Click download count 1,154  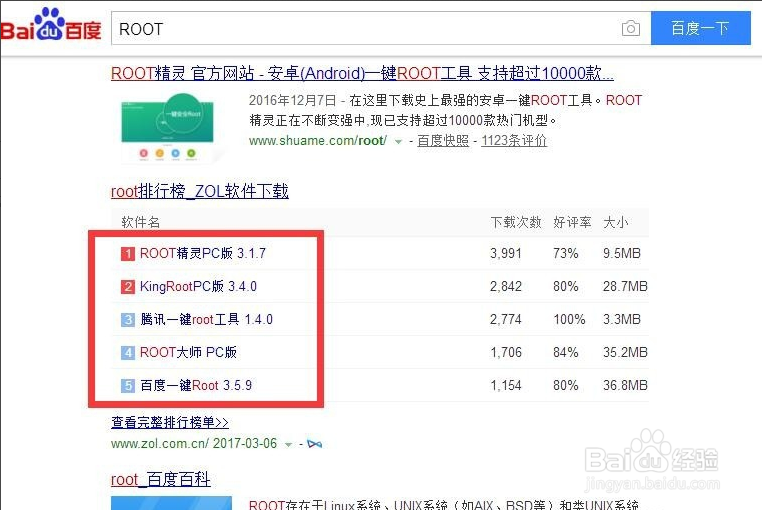coord(505,386)
